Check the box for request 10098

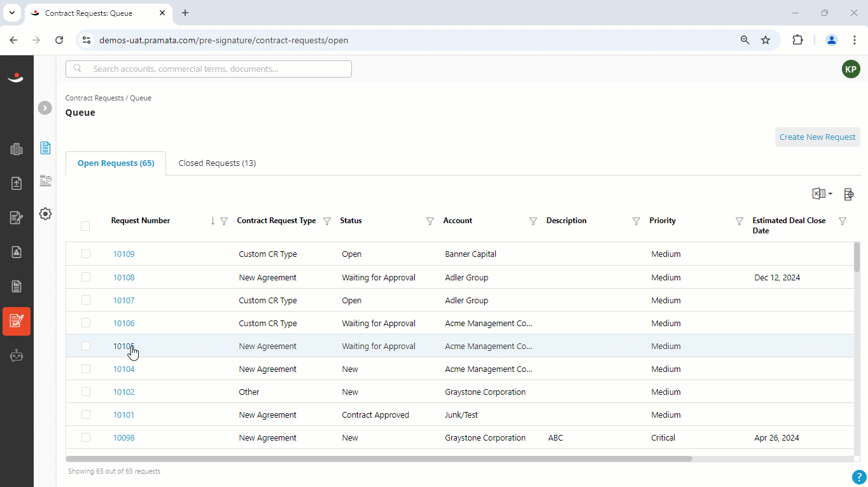click(86, 437)
